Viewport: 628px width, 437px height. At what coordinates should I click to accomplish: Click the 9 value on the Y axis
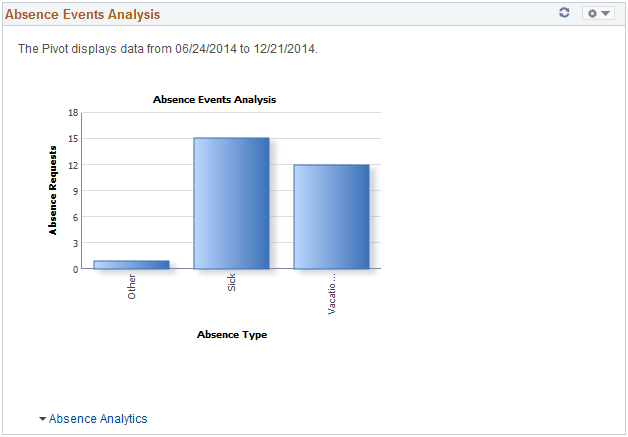[75, 191]
